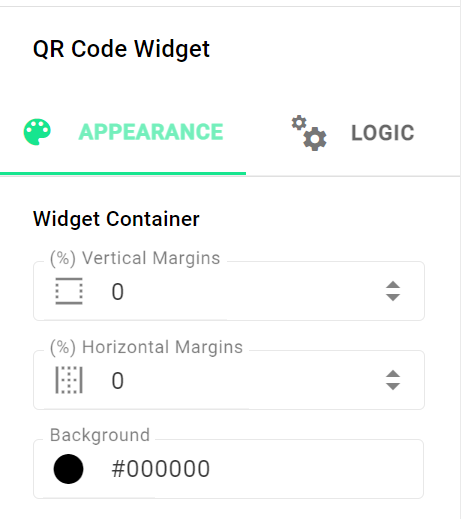Screen dimensions: 461x519
Task: Click the (%) Vertical Margins label
Action: pyautogui.click(x=135, y=258)
